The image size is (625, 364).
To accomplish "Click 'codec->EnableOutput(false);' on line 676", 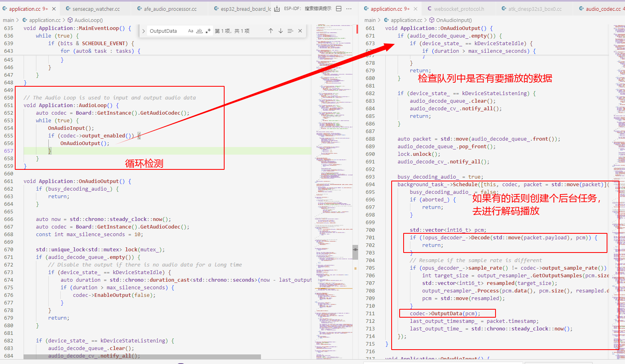I will [114, 295].
